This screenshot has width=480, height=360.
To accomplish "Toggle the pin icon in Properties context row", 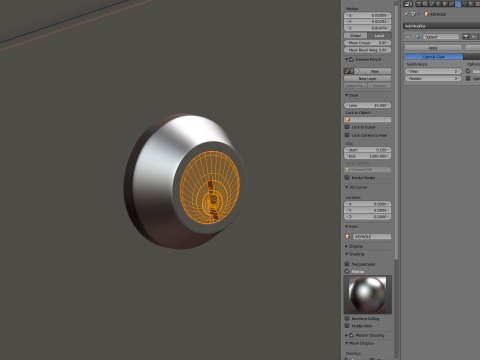I will pyautogui.click(x=406, y=14).
